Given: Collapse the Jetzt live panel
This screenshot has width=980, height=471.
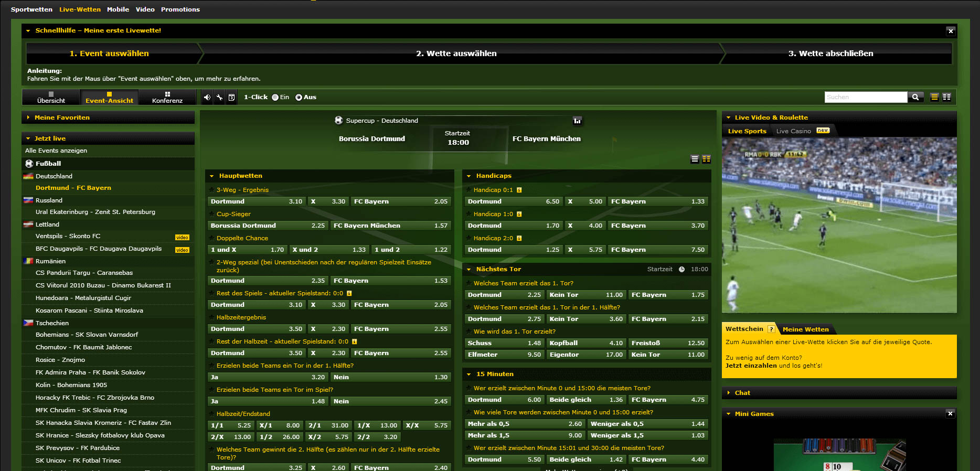Looking at the screenshot, I should (x=28, y=138).
